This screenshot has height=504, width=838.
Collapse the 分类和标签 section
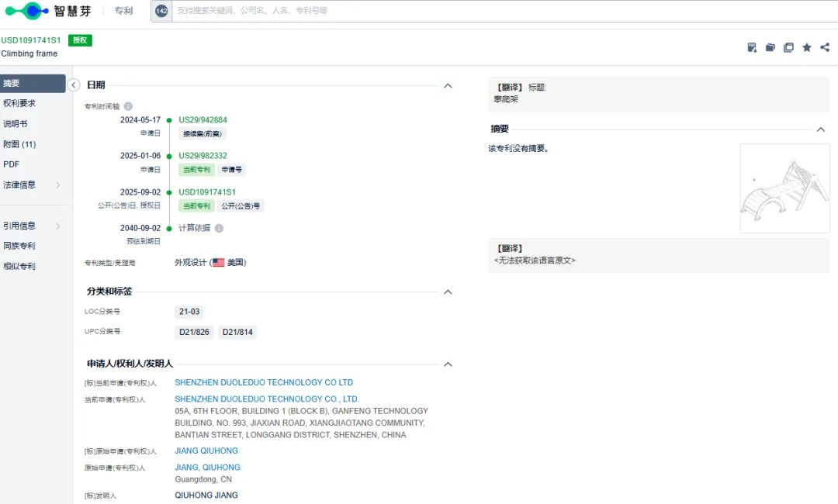click(x=448, y=292)
